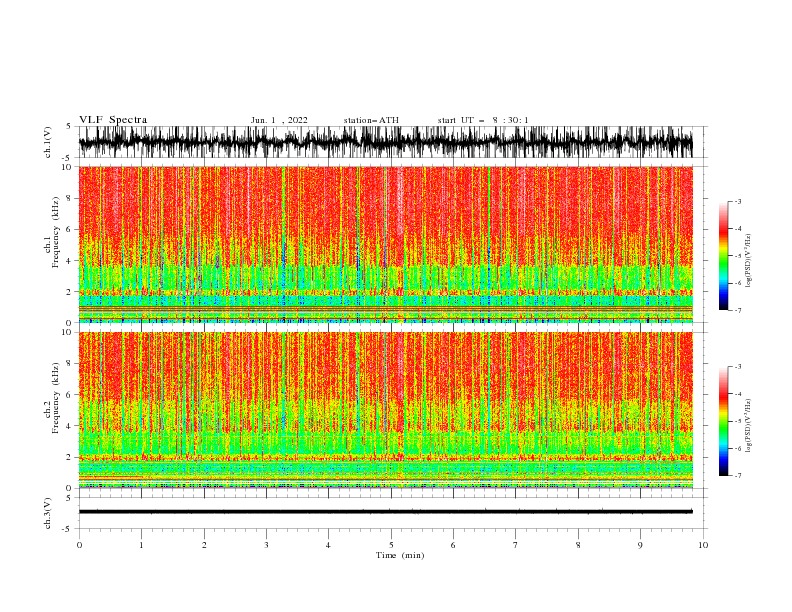Click the "-5" tick on ch.1 color bar
The width and height of the screenshot is (792, 612).
(738, 256)
